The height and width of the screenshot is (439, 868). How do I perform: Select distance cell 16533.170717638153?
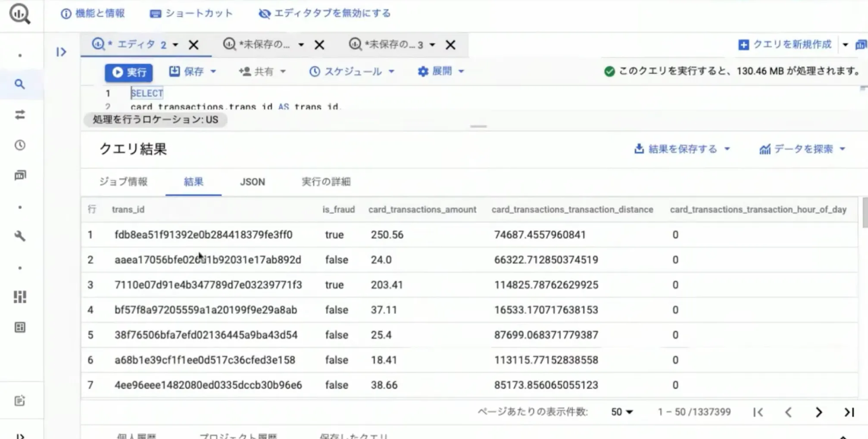click(x=546, y=310)
